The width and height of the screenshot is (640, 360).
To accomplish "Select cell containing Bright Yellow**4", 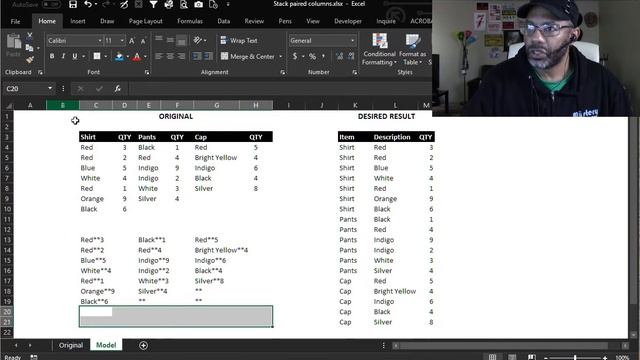I will 221,250.
